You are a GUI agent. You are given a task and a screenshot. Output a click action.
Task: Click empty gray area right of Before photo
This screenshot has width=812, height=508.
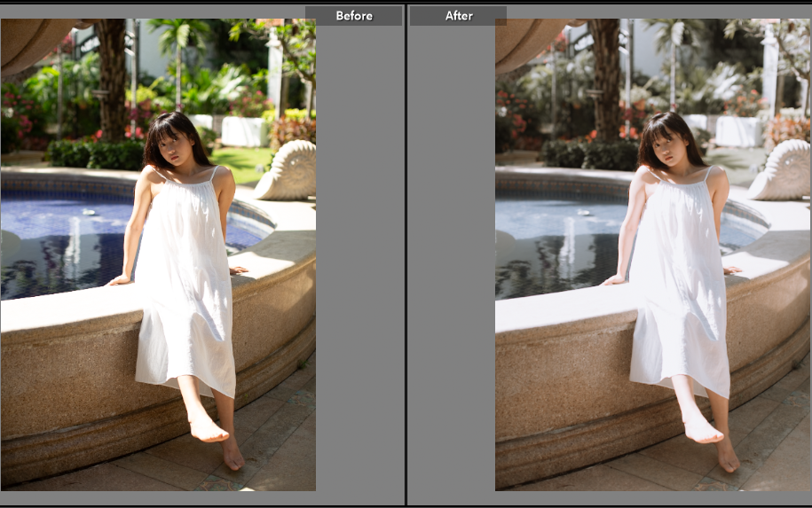[x=359, y=266]
